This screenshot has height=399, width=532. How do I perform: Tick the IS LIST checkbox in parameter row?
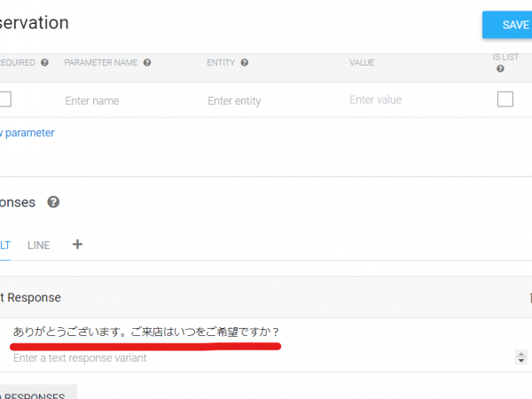[x=505, y=99]
